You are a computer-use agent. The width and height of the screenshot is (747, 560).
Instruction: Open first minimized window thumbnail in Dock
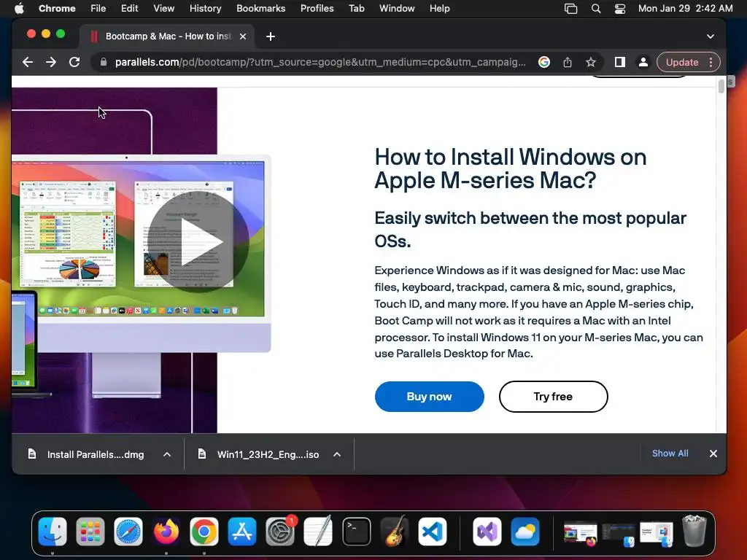pos(580,533)
